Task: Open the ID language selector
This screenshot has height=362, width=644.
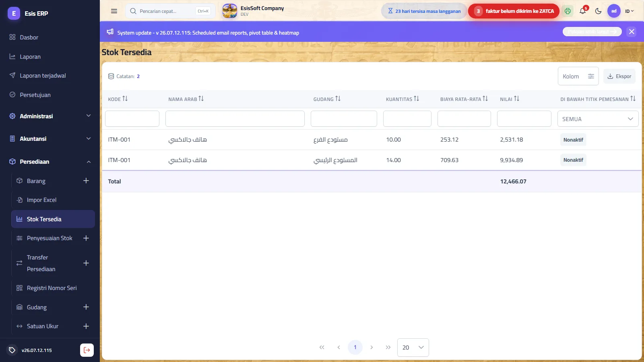Action: click(x=629, y=11)
